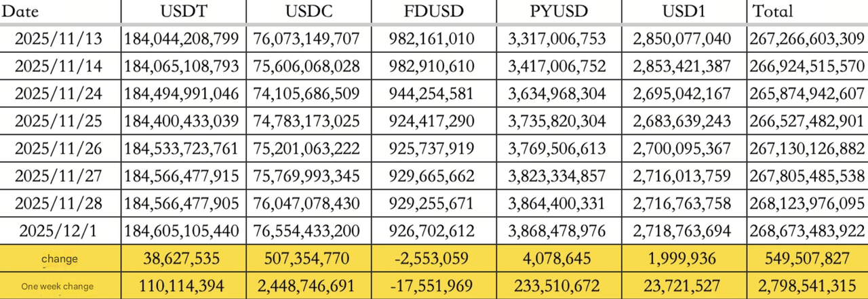Click the 'One week change' row label
The image size is (868, 299).
(58, 286)
